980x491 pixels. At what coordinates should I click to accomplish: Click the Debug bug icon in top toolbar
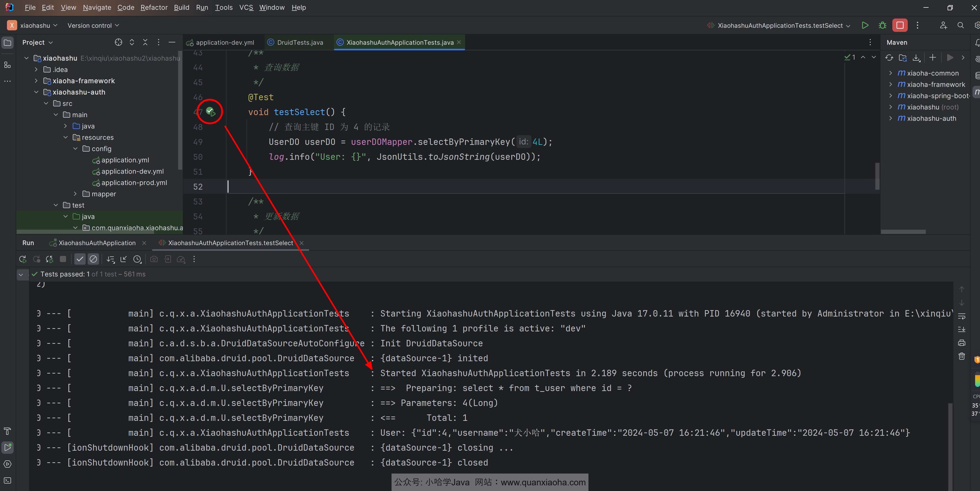882,25
